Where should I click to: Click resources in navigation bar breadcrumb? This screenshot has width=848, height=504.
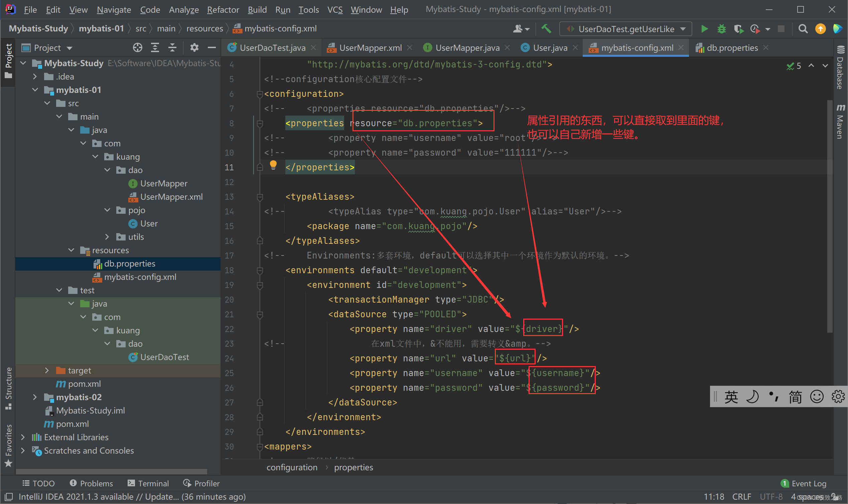click(x=204, y=28)
